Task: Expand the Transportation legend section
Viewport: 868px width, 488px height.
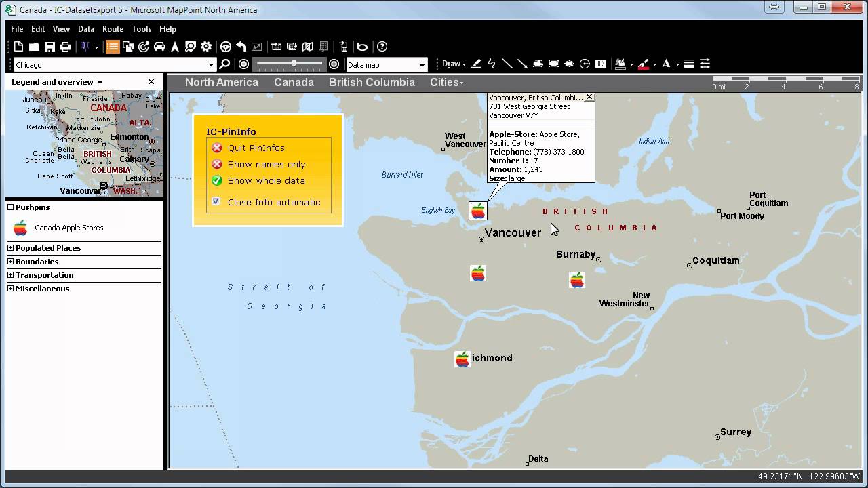Action: point(11,275)
